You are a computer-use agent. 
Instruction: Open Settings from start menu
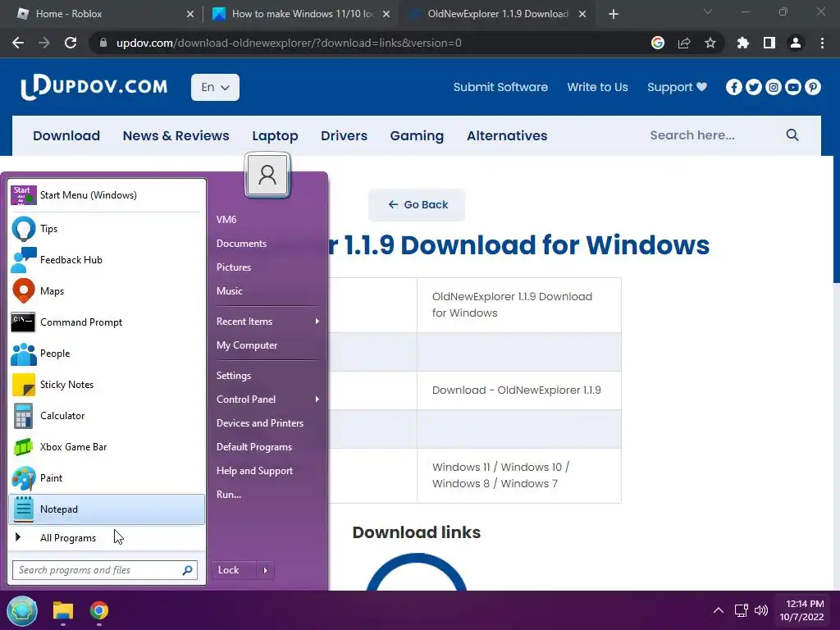[234, 376]
